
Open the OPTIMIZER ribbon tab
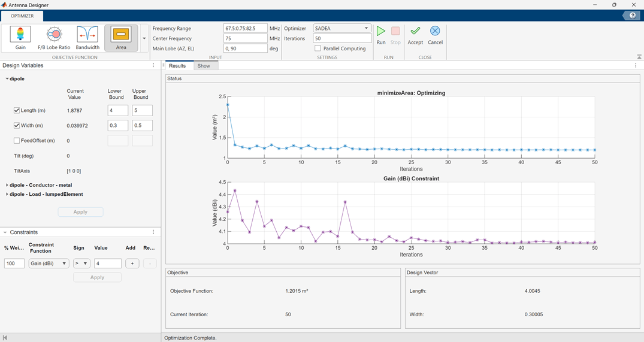click(x=22, y=16)
